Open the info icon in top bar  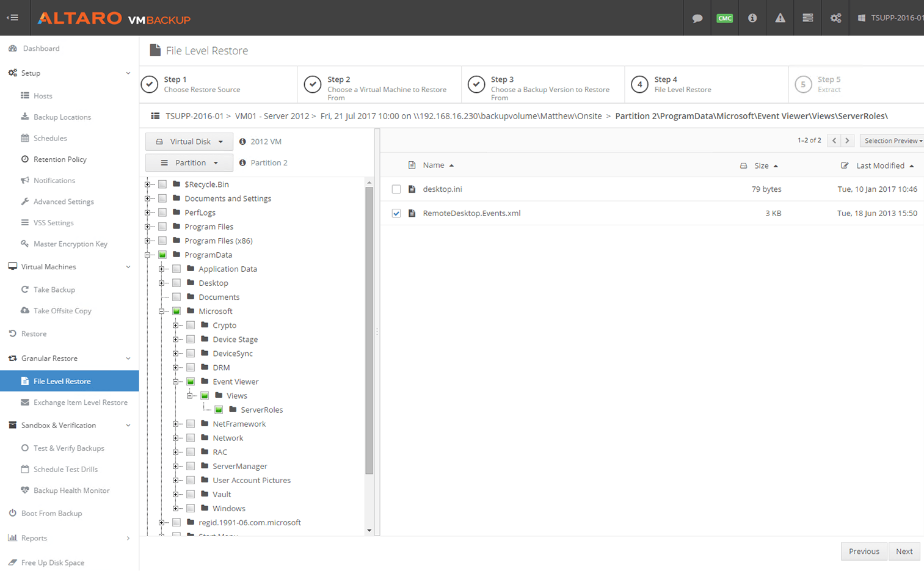point(752,18)
